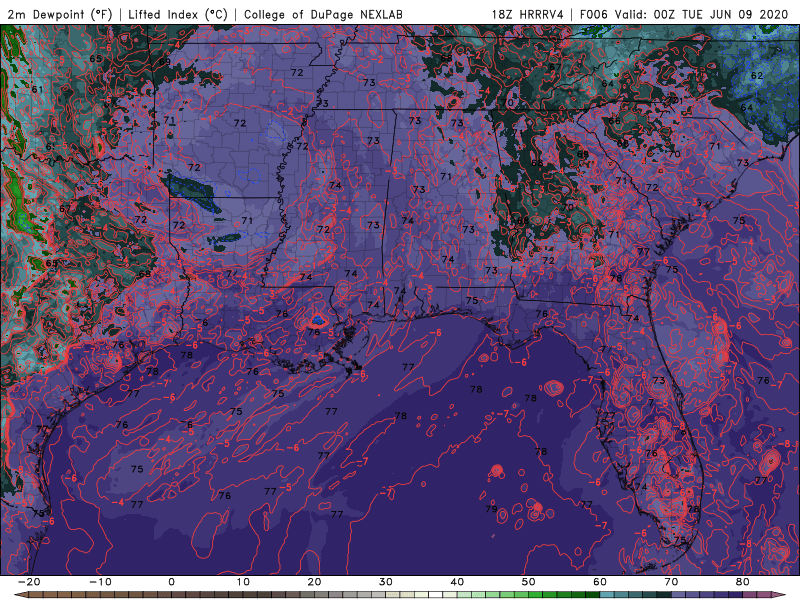800x600 pixels.
Task: Click the "F006 Valid: 00Z TUE JUN 09 2020" text
Action: (x=684, y=14)
